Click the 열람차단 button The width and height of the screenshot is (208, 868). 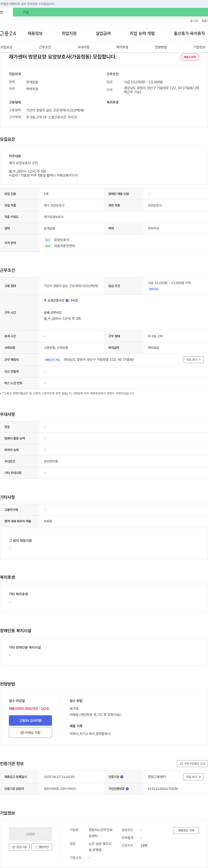coord(42,847)
